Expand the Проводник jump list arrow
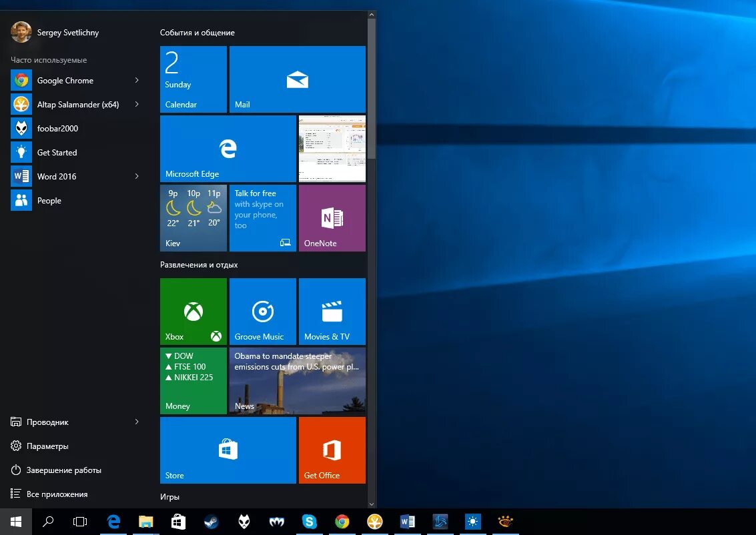Image resolution: width=756 pixels, height=535 pixels. click(x=137, y=422)
